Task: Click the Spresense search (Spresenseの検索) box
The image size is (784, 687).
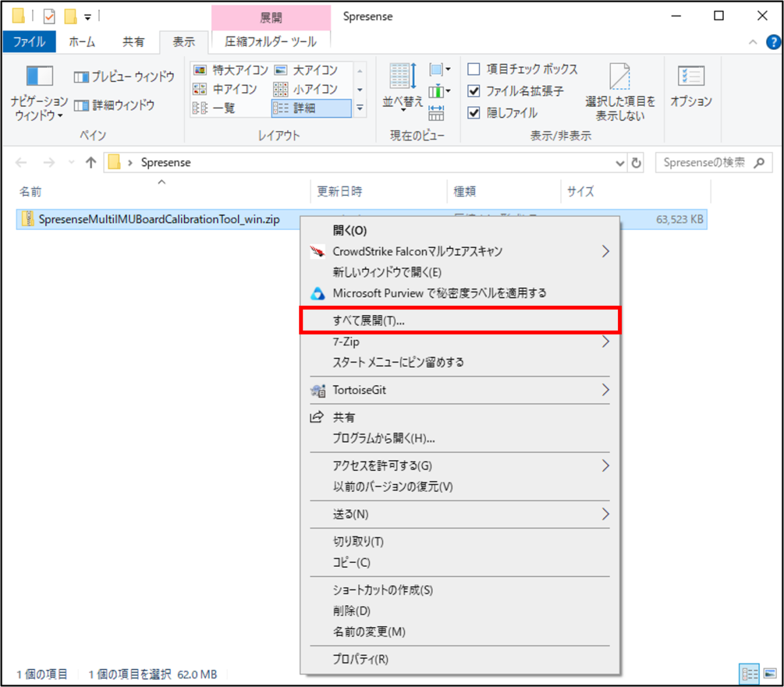Action: pyautogui.click(x=704, y=163)
